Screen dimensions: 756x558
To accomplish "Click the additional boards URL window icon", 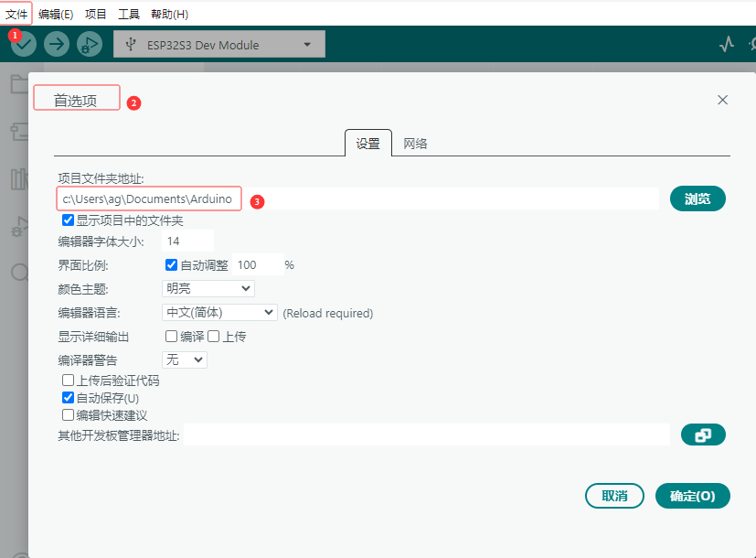I will point(703,435).
